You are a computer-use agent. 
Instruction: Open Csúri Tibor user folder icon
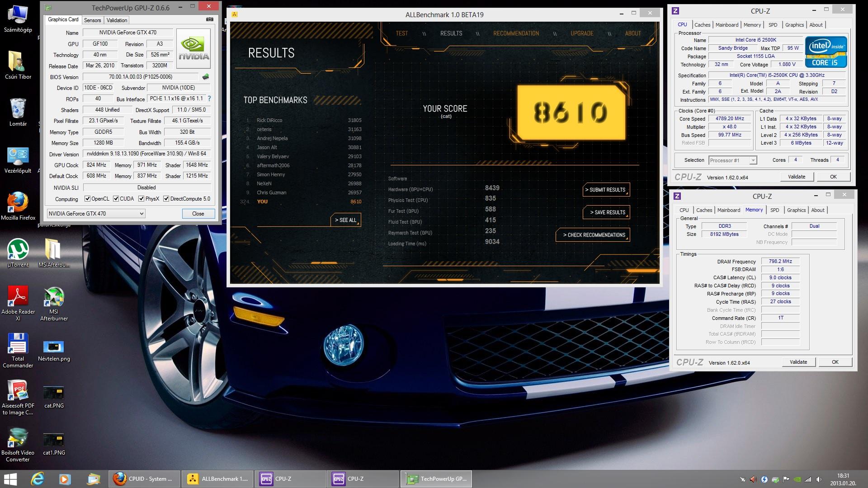tap(18, 65)
